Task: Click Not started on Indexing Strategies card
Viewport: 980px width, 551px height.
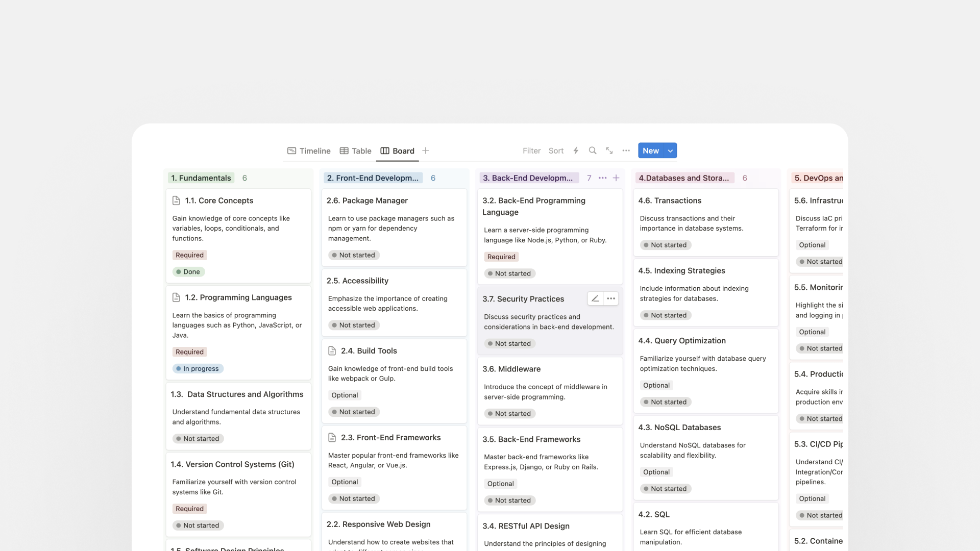Action: pyautogui.click(x=666, y=315)
